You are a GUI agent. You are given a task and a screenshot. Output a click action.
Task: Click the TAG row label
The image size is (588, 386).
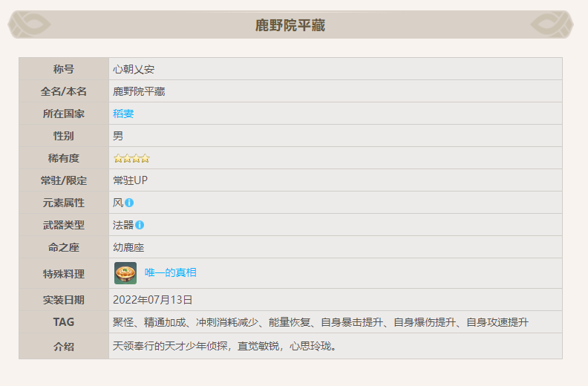tap(64, 322)
